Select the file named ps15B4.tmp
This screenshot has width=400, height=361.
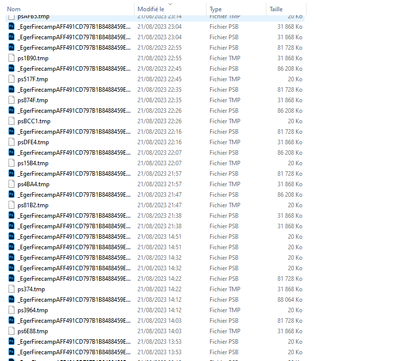tap(33, 163)
